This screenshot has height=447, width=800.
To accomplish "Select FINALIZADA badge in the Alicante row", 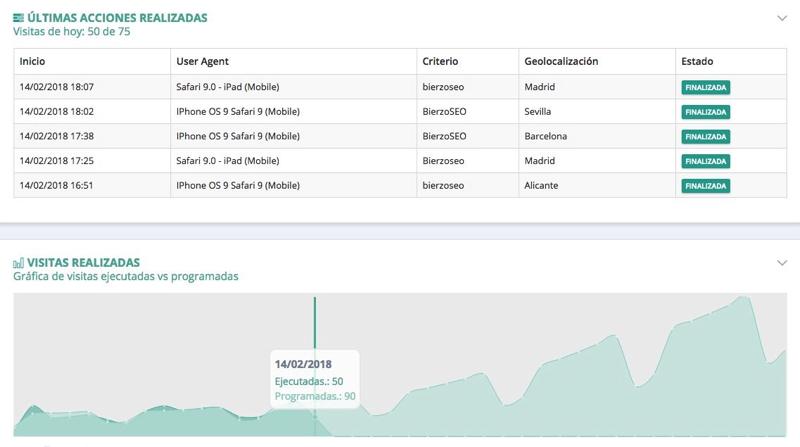I will [706, 186].
